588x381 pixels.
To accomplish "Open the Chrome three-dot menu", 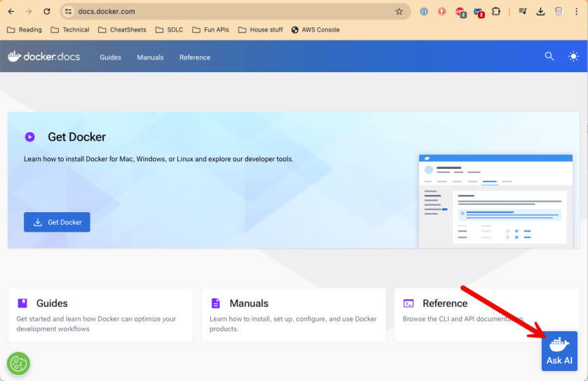I will [x=576, y=12].
